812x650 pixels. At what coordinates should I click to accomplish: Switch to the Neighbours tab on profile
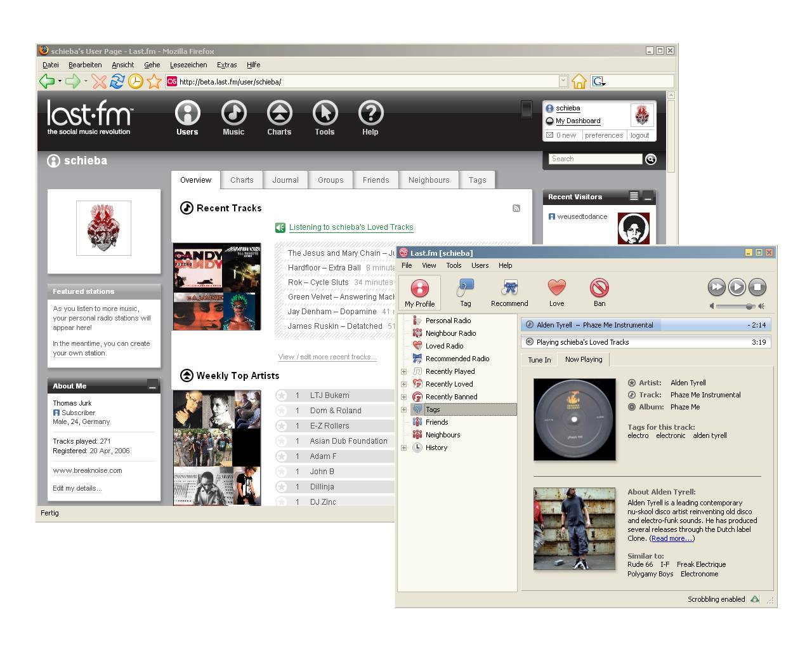coord(429,180)
